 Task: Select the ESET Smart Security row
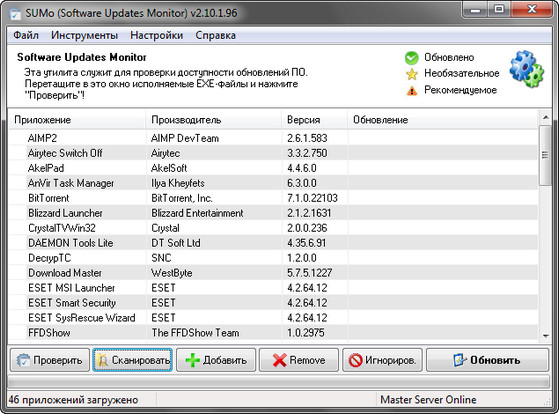[273, 303]
